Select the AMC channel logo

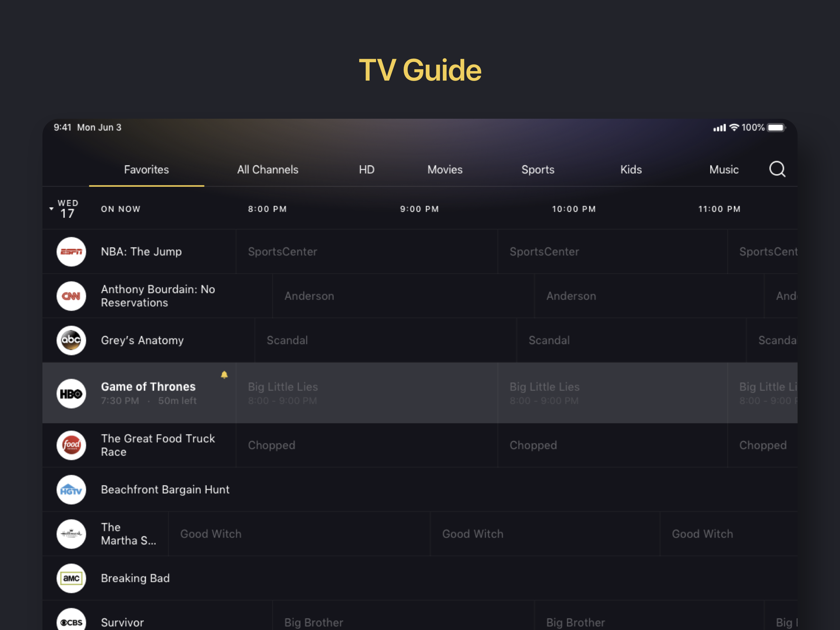(x=71, y=578)
